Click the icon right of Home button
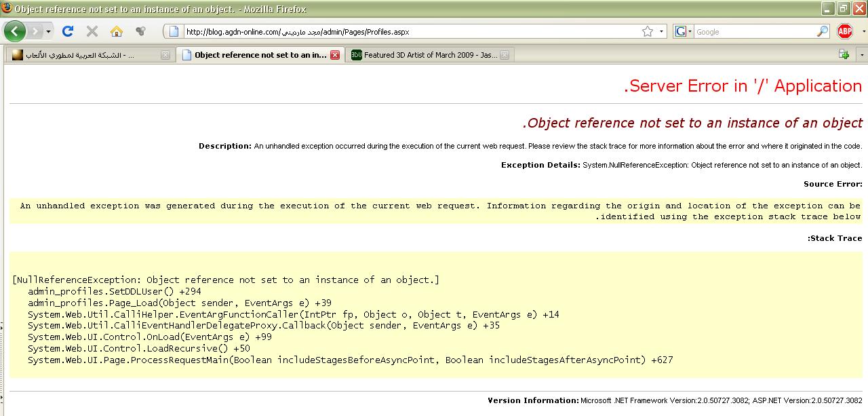The image size is (868, 416). coord(140,31)
